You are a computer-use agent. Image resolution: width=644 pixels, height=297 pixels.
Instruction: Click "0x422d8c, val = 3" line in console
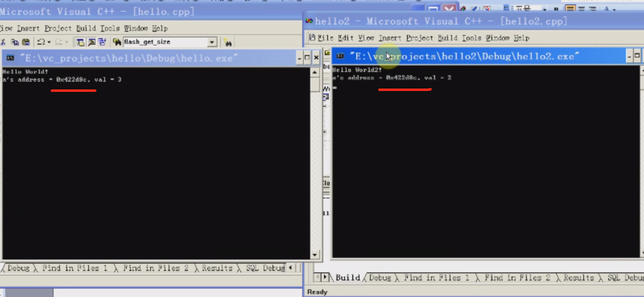tap(89, 80)
